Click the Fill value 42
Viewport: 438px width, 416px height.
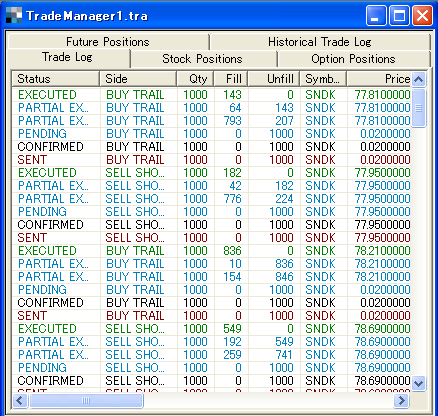click(235, 186)
